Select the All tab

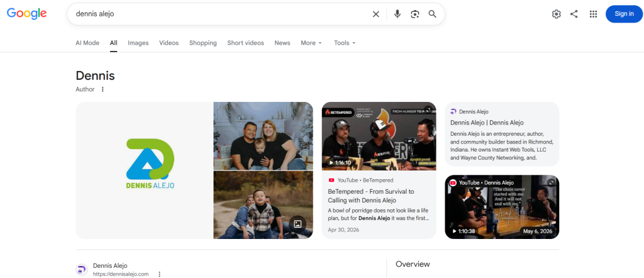pos(113,43)
